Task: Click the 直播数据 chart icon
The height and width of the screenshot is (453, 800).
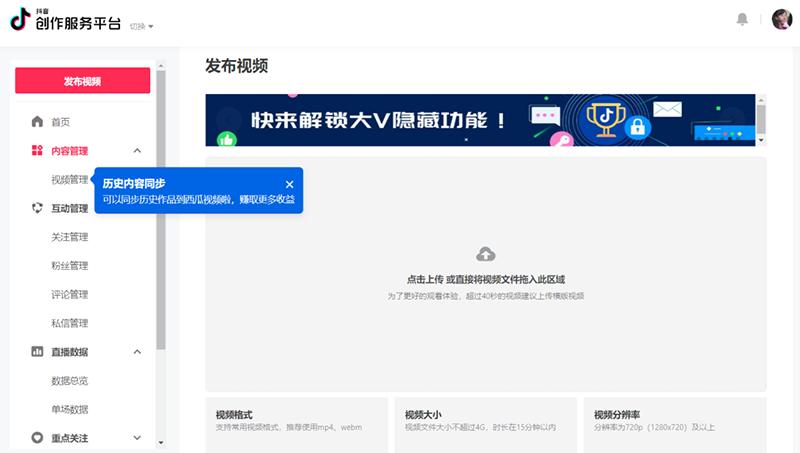Action: click(37, 352)
